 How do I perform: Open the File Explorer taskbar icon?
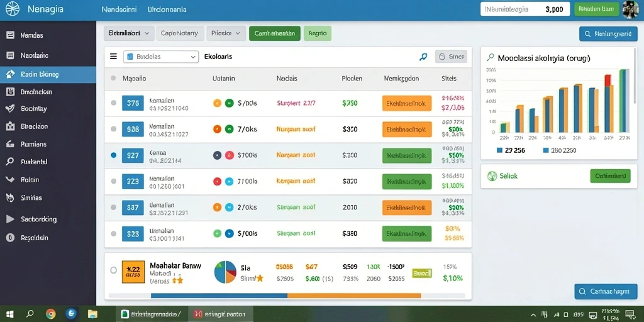[x=93, y=314]
